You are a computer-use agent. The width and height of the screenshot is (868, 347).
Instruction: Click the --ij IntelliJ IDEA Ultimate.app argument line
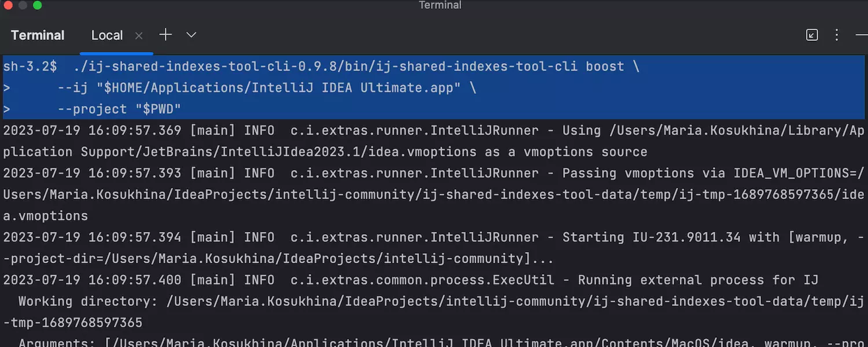(x=266, y=88)
